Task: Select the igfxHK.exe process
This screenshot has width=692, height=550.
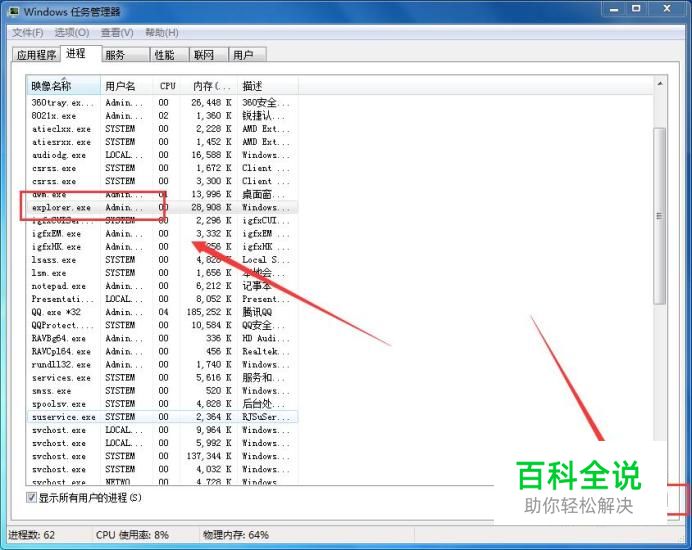Action: [x=162, y=246]
